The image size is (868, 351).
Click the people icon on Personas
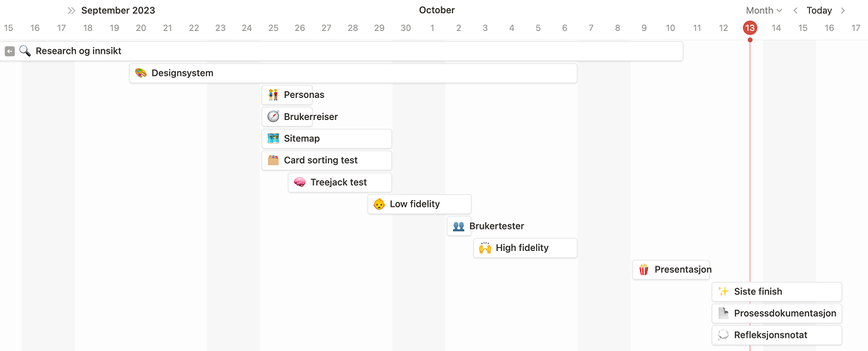pos(273,95)
